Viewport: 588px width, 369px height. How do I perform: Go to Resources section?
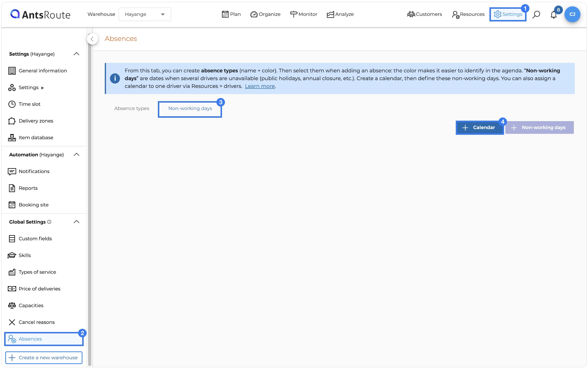pos(468,14)
